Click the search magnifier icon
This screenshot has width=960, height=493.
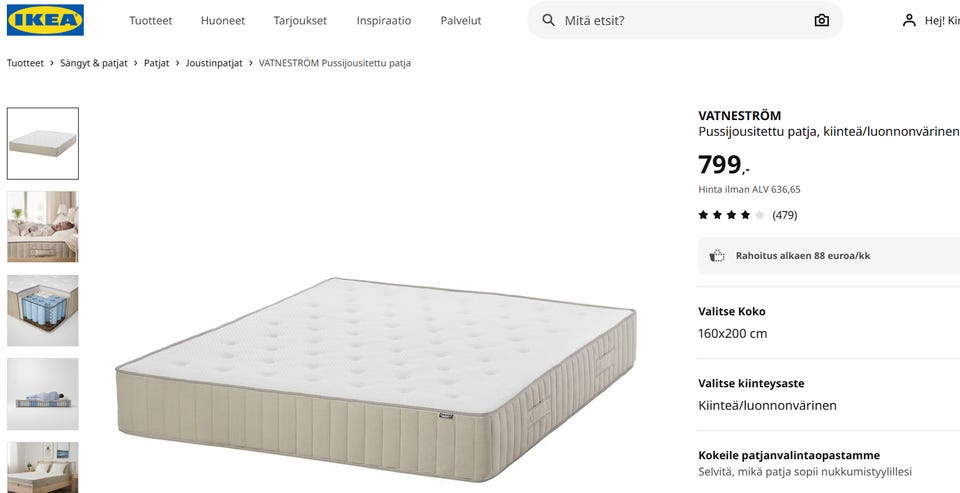[549, 20]
